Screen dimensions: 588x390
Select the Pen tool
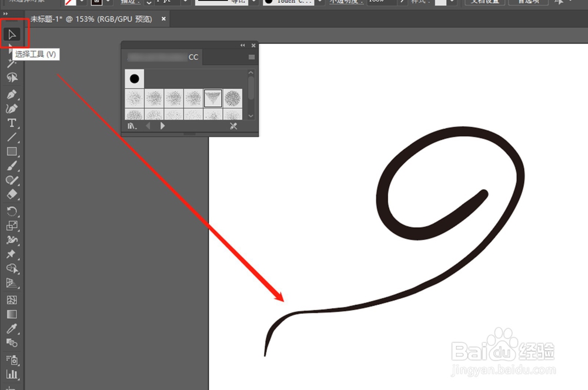(12, 94)
